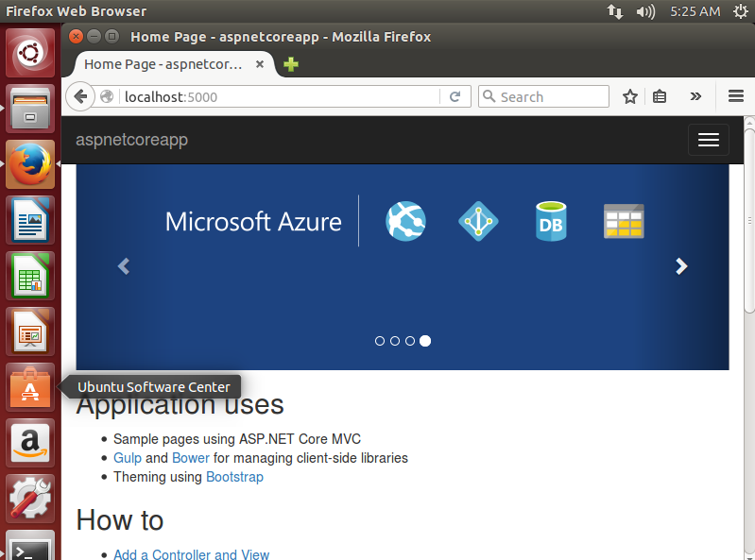The width and height of the screenshot is (755, 560).
Task: Open the Ubuntu Dash home launcher icon
Action: pos(30,53)
